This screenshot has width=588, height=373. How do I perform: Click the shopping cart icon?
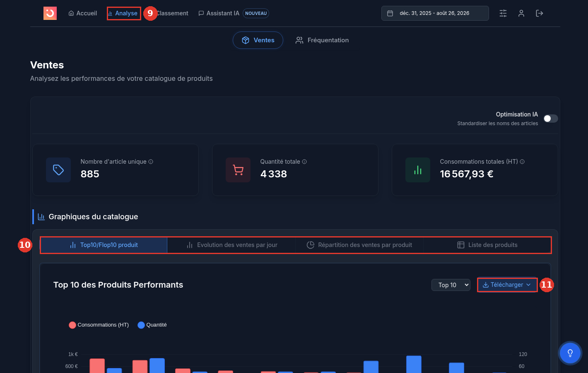coord(238,170)
